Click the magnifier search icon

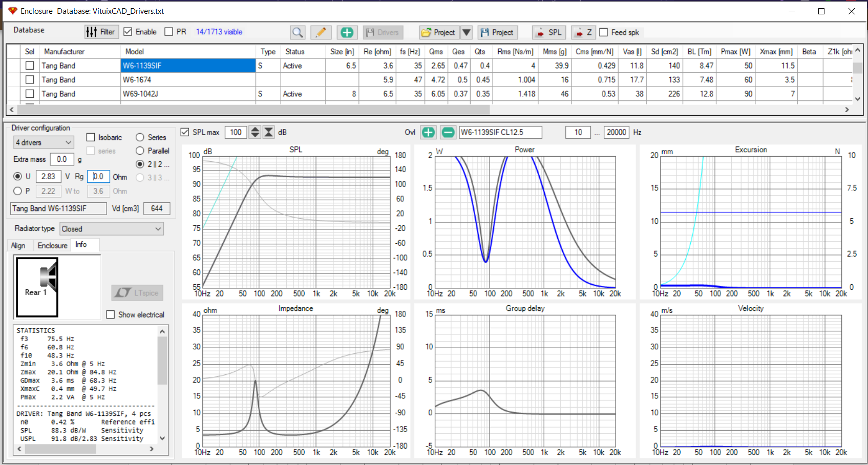[298, 32]
